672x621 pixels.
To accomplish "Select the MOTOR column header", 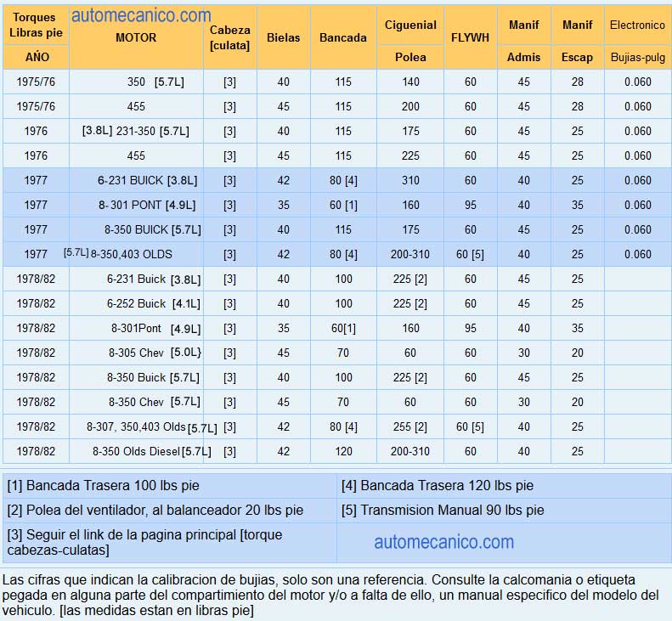I will (x=136, y=37).
